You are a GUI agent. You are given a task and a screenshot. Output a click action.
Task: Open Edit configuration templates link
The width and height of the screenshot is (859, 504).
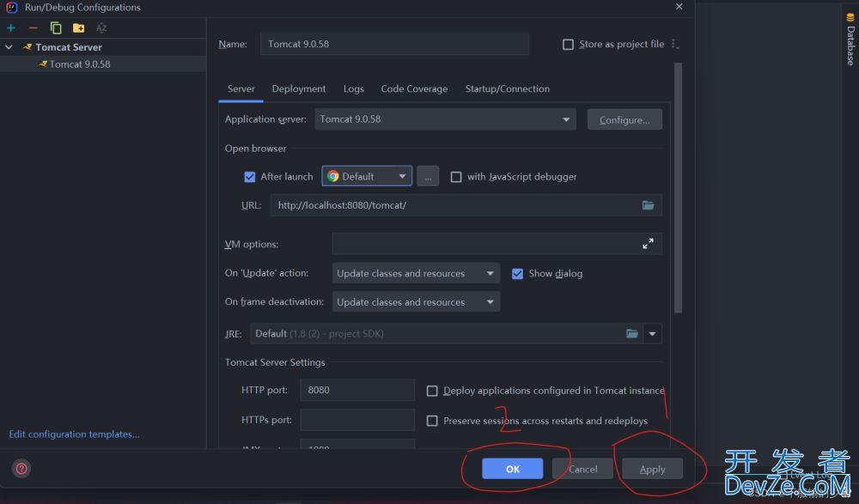[75, 434]
